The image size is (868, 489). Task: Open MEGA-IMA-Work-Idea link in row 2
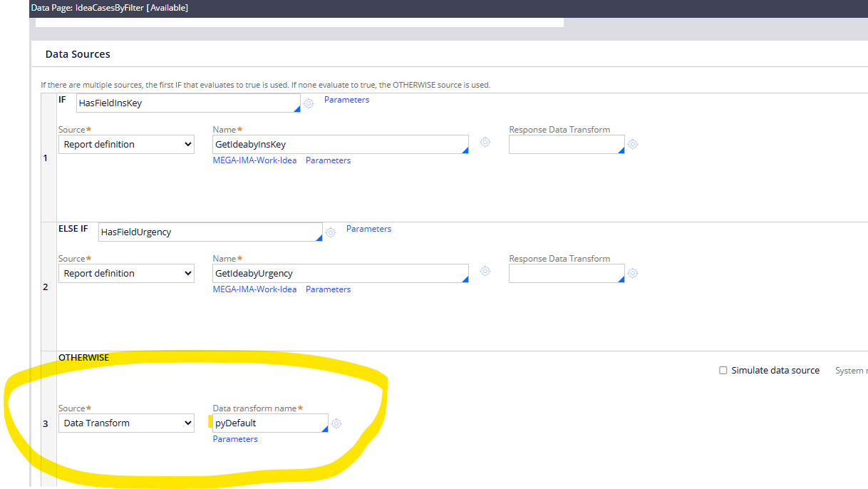tap(254, 289)
